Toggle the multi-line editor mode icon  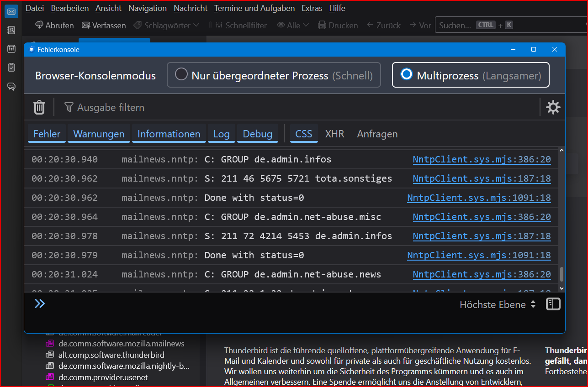pyautogui.click(x=553, y=304)
